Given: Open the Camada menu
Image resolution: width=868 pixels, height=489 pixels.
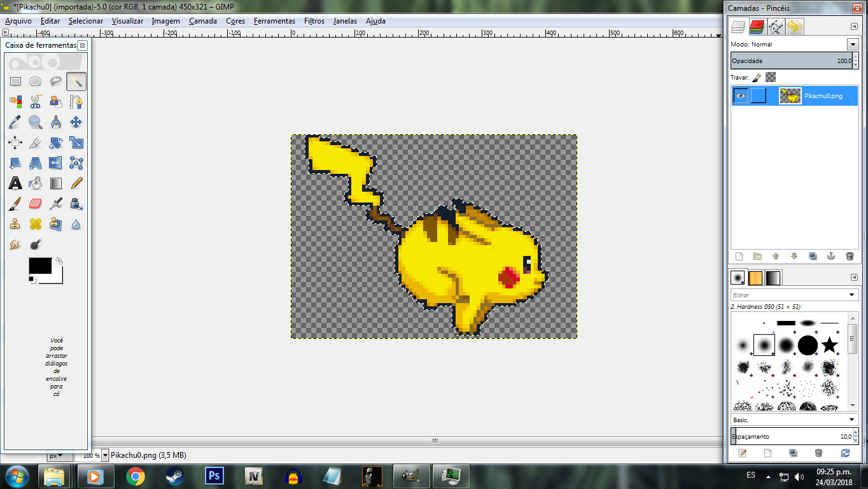Looking at the screenshot, I should [x=203, y=21].
